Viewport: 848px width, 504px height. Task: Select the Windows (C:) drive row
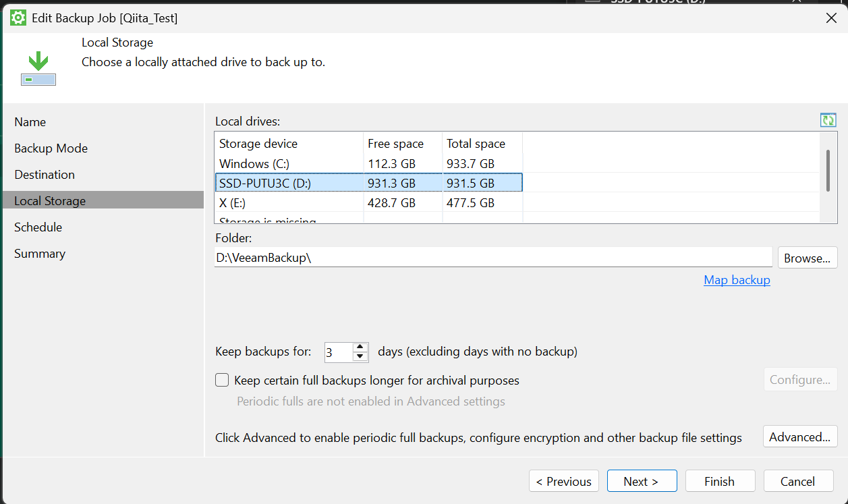pos(370,163)
